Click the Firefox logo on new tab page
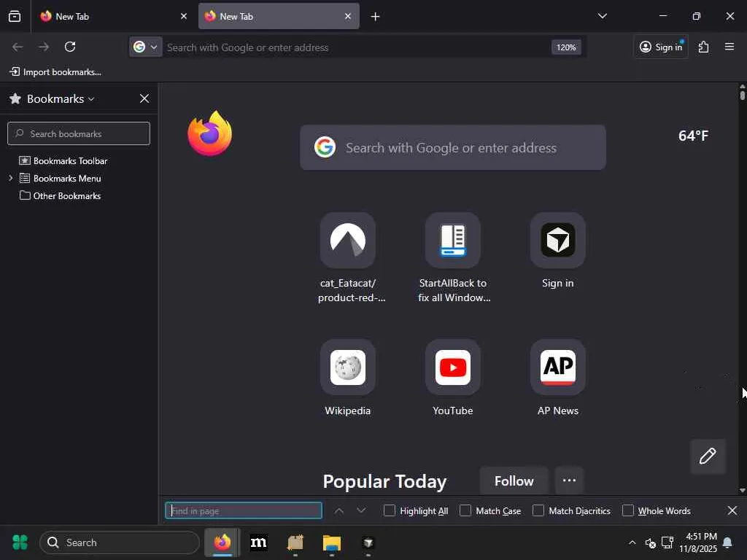The width and height of the screenshot is (747, 560). click(x=209, y=133)
